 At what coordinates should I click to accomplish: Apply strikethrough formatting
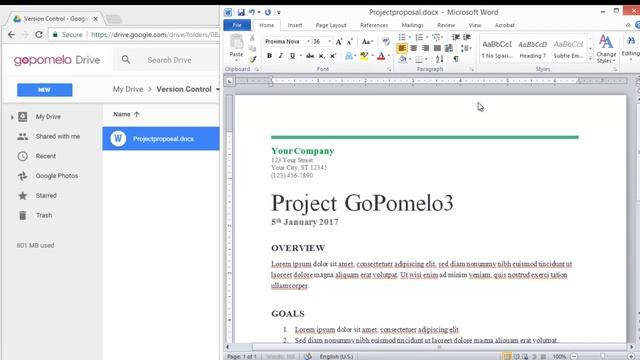pyautogui.click(x=310, y=56)
